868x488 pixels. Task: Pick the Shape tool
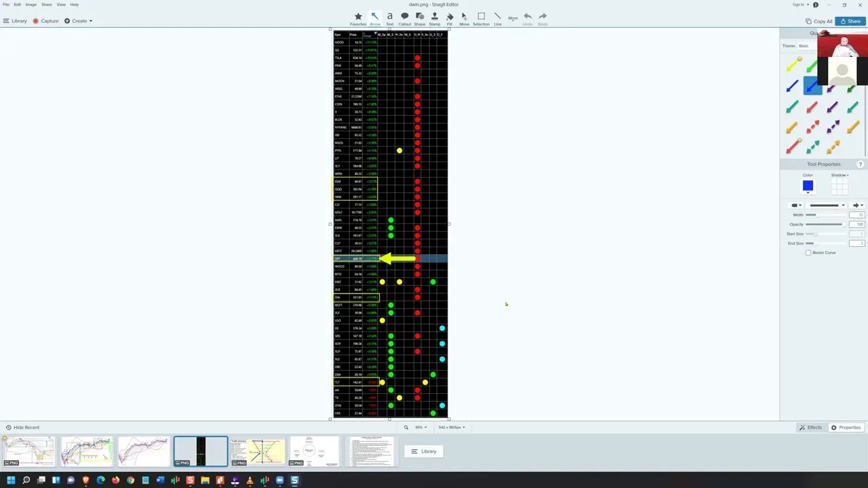pos(420,19)
